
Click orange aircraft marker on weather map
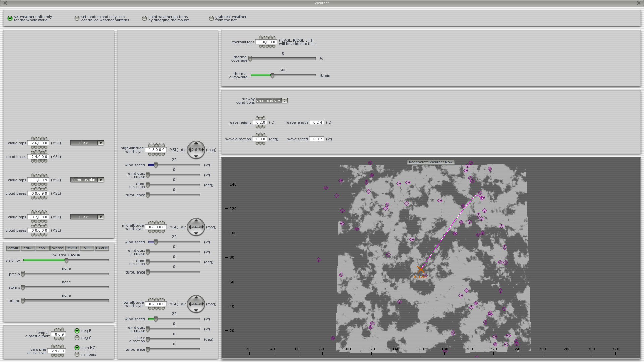420,269
